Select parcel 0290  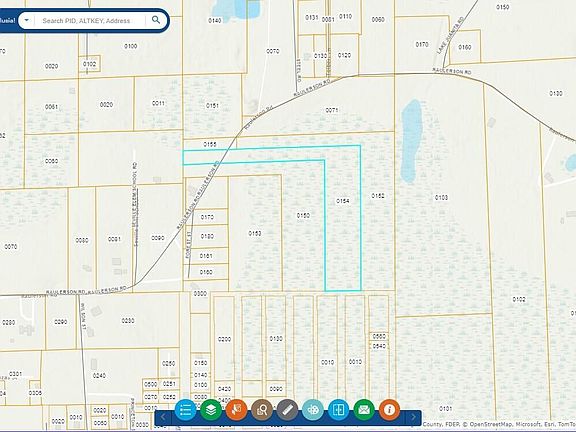coord(60,322)
